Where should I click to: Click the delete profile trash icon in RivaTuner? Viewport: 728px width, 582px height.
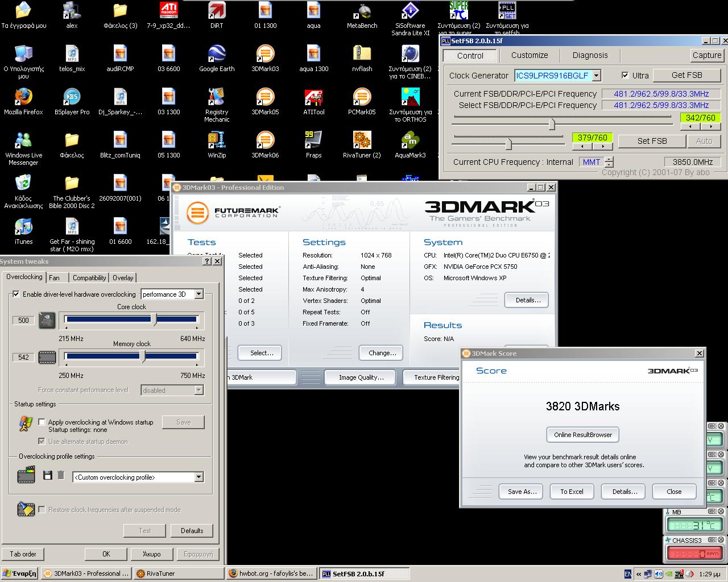pyautogui.click(x=61, y=475)
